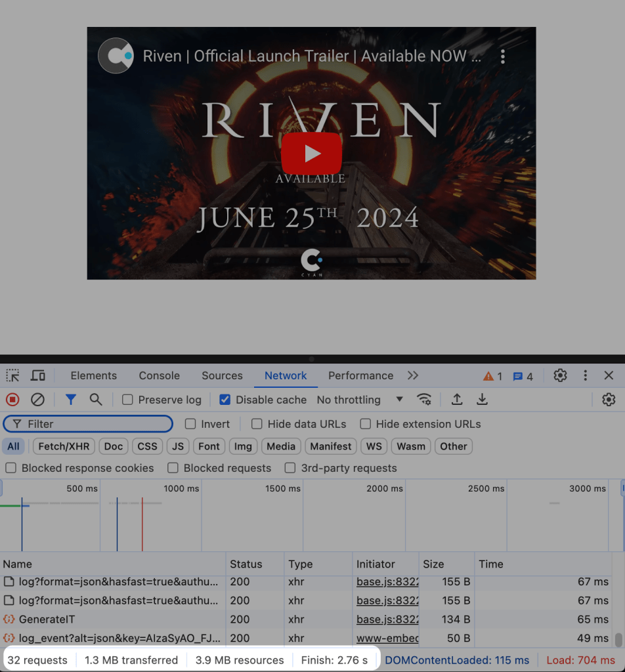Enable the Preserve log checkbox
This screenshot has width=625, height=672.
point(128,400)
